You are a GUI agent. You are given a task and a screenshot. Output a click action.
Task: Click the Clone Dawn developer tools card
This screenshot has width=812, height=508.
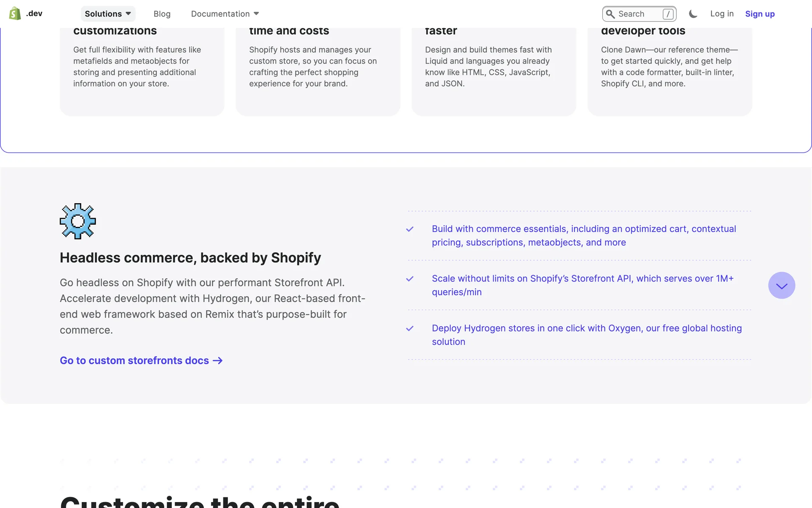669,68
